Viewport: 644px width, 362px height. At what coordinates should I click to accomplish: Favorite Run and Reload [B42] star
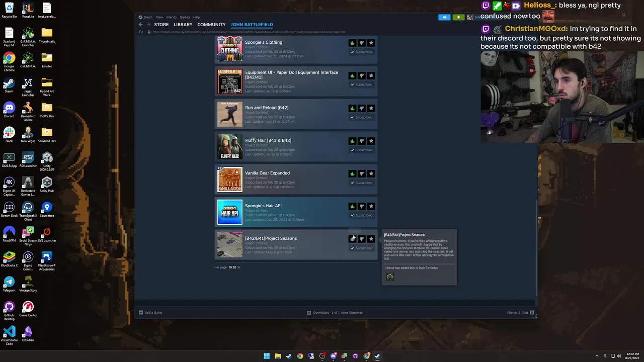pyautogui.click(x=371, y=108)
